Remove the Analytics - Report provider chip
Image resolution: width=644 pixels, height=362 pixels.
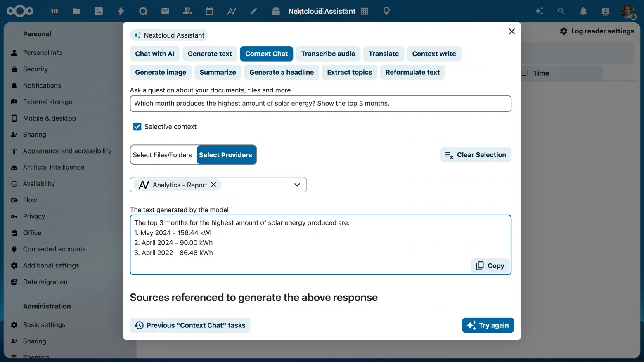pos(213,185)
